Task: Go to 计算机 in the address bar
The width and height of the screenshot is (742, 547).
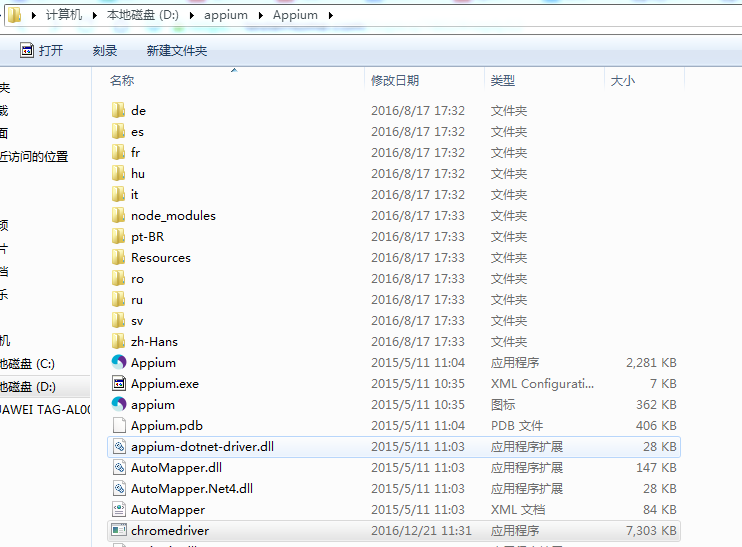Action: pos(64,15)
